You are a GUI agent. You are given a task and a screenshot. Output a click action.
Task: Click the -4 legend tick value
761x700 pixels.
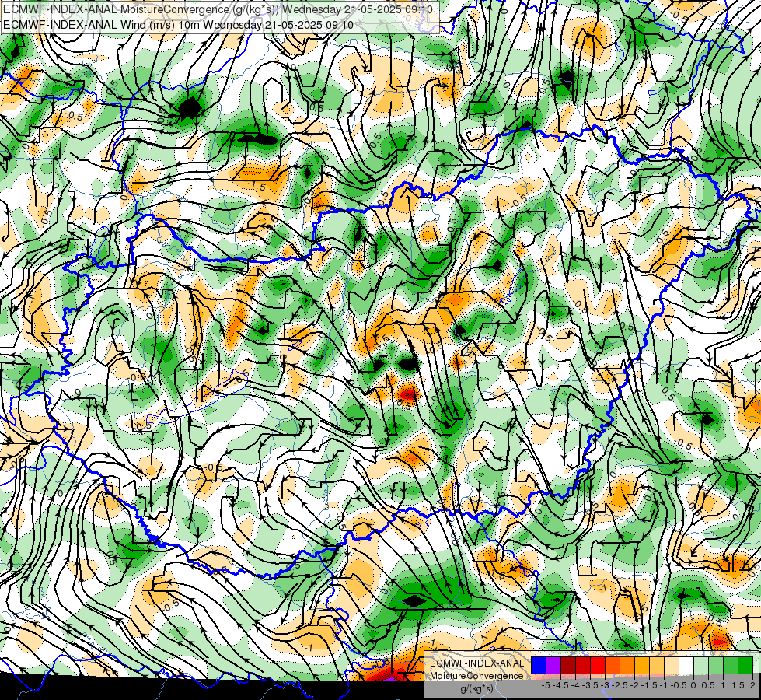click(x=575, y=685)
